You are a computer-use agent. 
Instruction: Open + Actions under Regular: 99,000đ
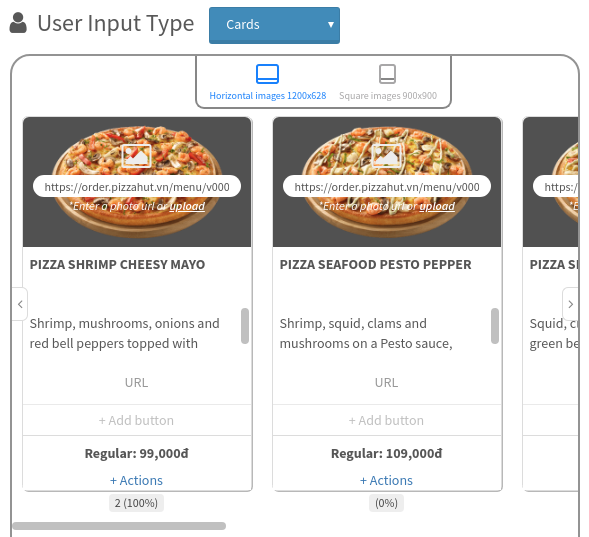pyautogui.click(x=136, y=480)
